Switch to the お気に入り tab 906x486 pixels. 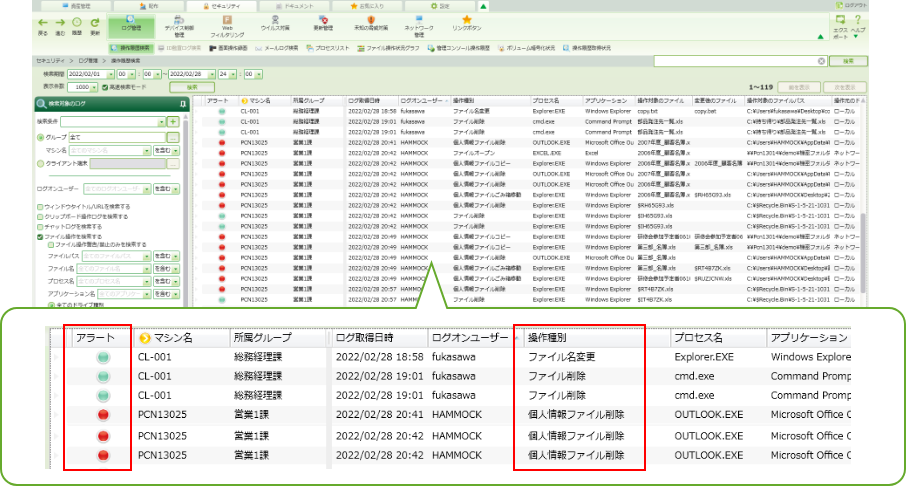(x=367, y=6)
